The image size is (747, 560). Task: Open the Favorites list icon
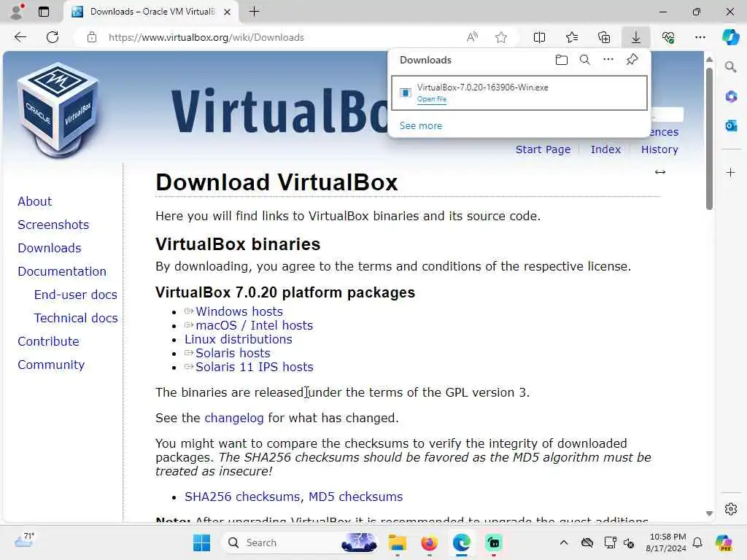572,37
